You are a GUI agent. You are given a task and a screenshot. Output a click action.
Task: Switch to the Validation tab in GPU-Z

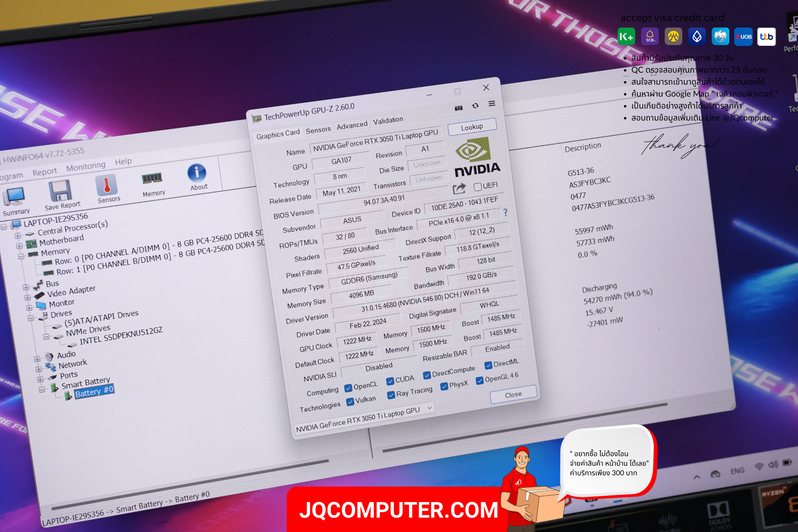pos(388,120)
